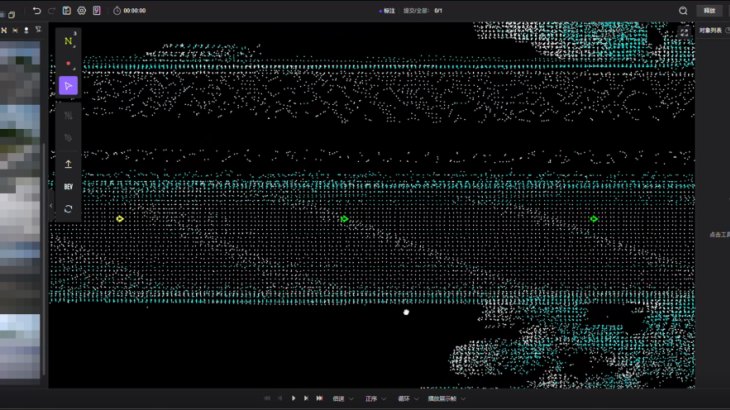730x410 pixels.
Task: Open the 循环 loop dropdown
Action: pos(407,398)
